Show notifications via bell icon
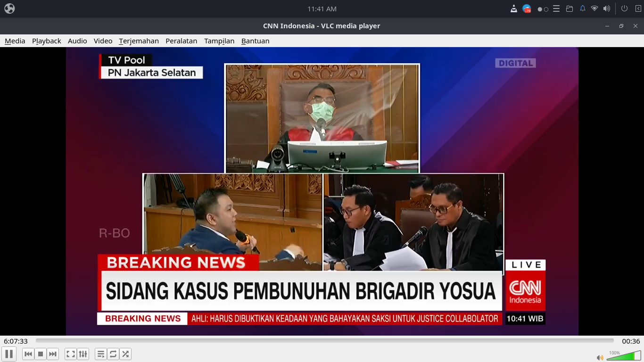The width and height of the screenshot is (644, 362). (583, 8)
